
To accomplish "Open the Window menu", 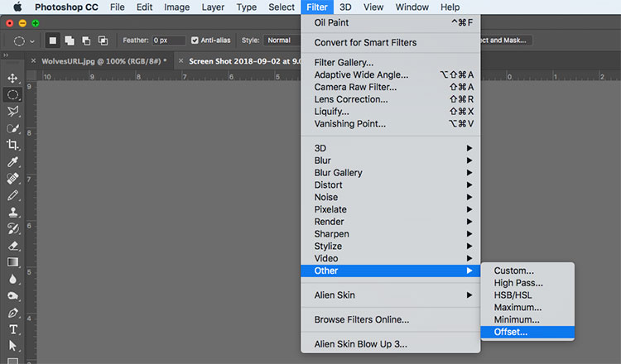I will pyautogui.click(x=412, y=7).
